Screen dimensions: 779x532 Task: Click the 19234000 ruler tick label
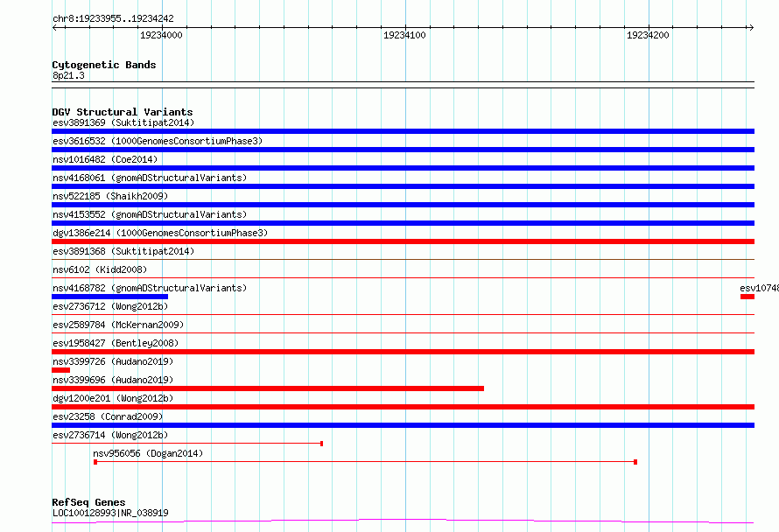pyautogui.click(x=161, y=35)
